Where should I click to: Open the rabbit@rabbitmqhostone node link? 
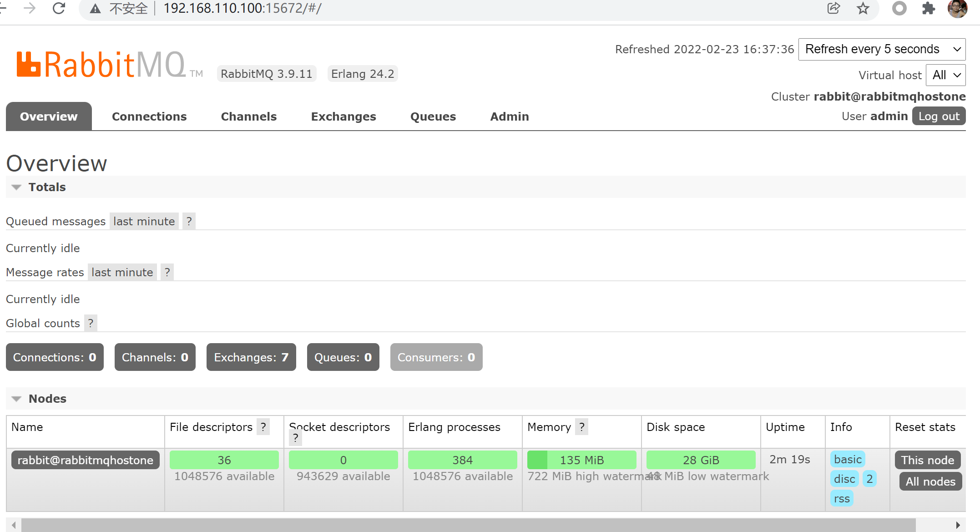pyautogui.click(x=86, y=460)
